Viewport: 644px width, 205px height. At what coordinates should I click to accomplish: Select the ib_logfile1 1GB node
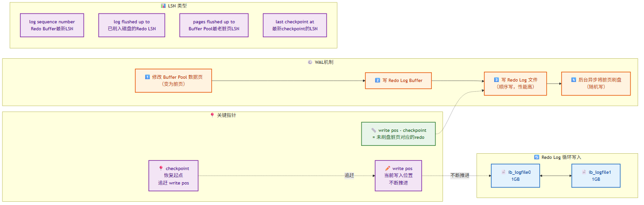click(x=596, y=176)
